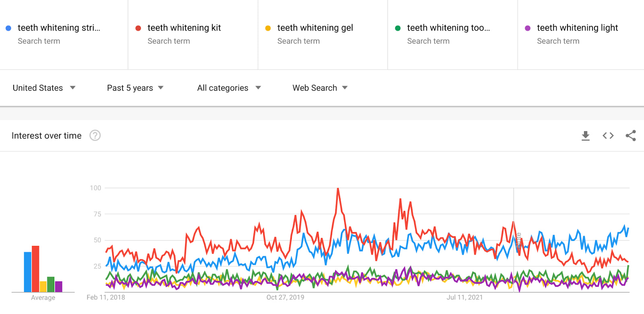
Task: Open the All categories dropdown
Action: [228, 88]
